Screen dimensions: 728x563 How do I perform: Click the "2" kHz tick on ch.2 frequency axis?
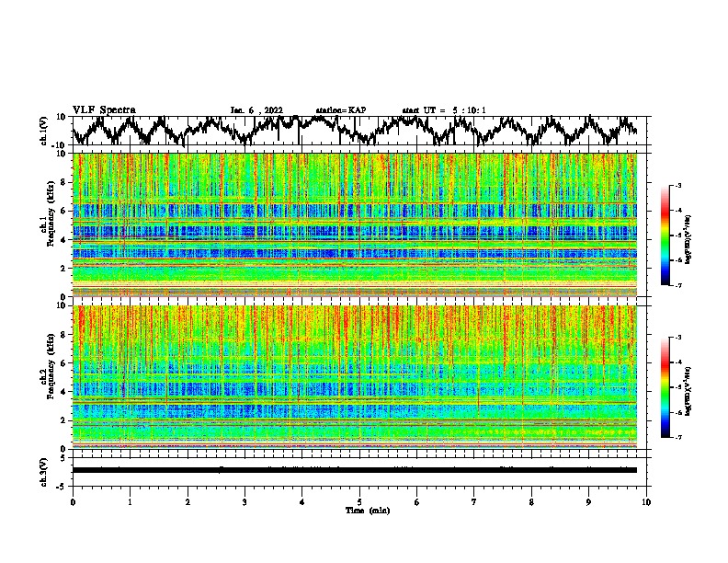[x=64, y=420]
